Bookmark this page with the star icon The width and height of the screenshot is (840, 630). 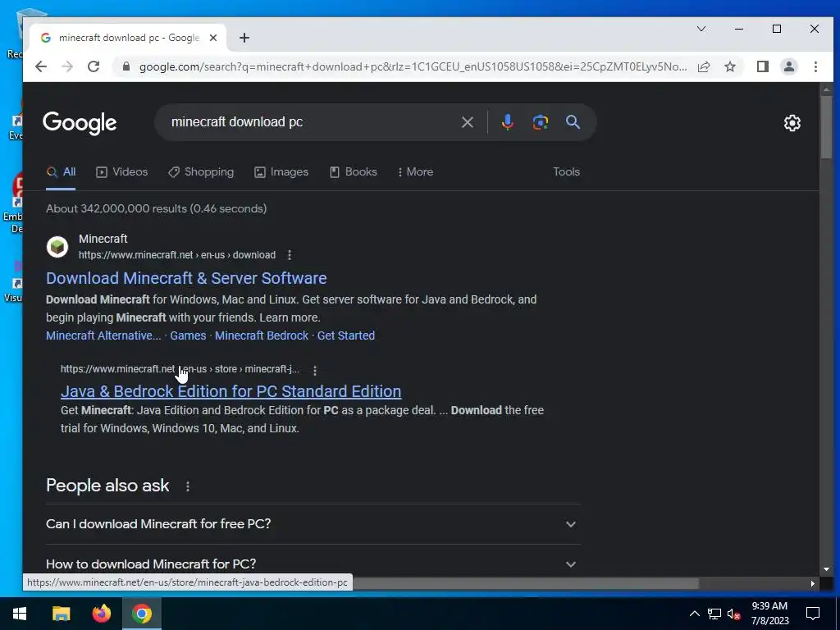pyautogui.click(x=729, y=66)
